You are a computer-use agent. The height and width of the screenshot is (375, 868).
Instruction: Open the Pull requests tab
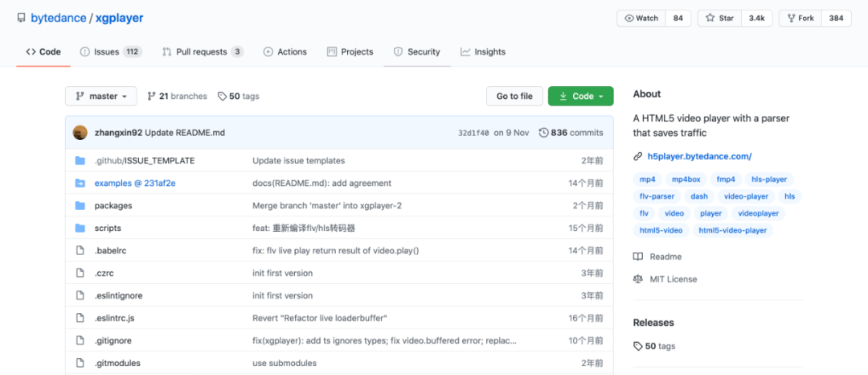[203, 52]
